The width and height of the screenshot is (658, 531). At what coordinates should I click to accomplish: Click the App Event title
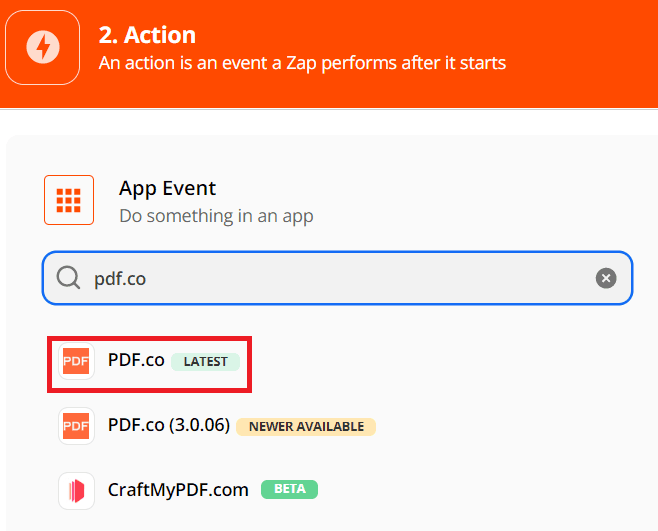pos(167,188)
